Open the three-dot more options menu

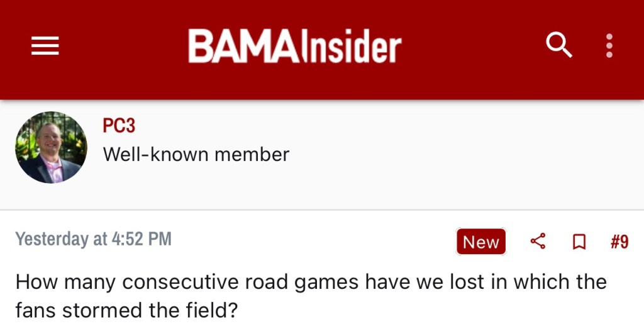pos(609,45)
